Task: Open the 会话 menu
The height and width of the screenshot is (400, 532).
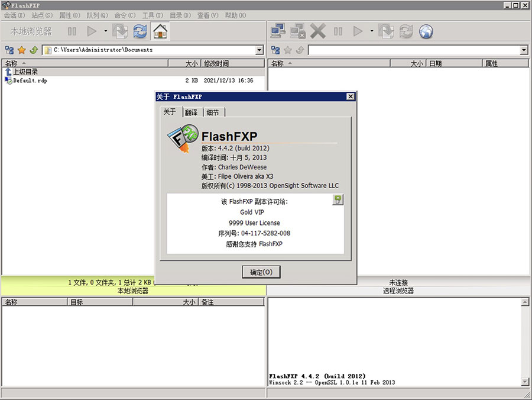Action: click(14, 15)
